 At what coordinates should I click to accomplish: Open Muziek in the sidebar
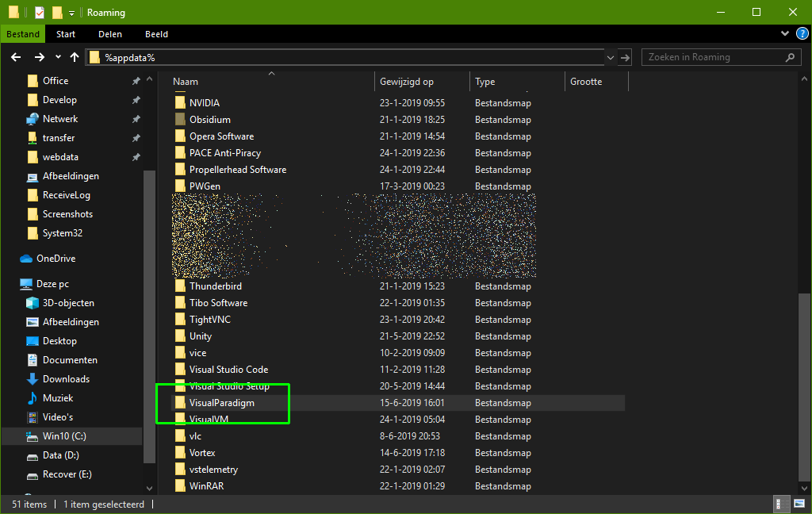coord(57,398)
